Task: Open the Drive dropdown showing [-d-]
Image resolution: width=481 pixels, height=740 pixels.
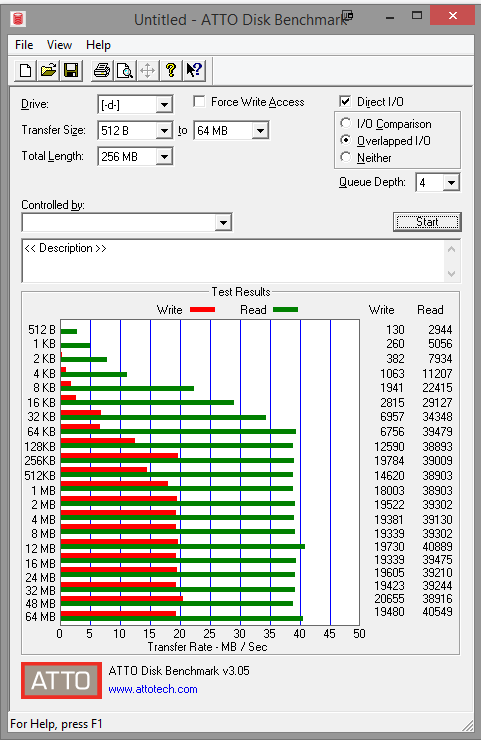Action: pos(164,104)
